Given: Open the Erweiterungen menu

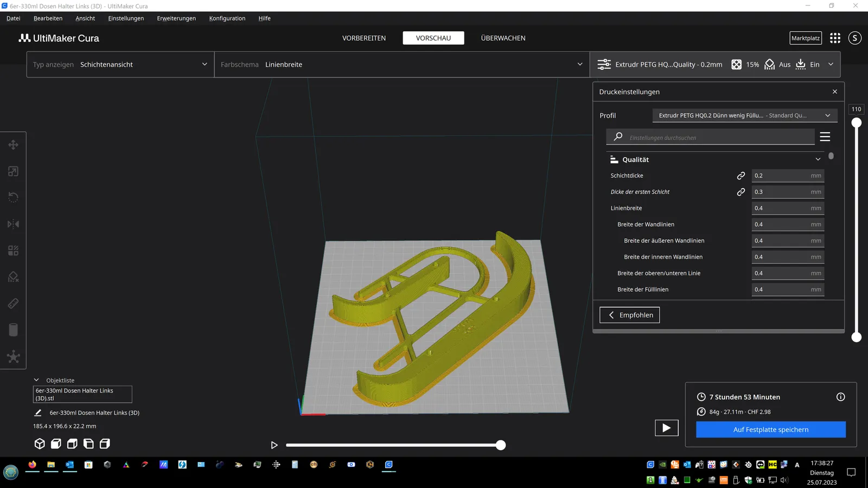Looking at the screenshot, I should [x=176, y=18].
